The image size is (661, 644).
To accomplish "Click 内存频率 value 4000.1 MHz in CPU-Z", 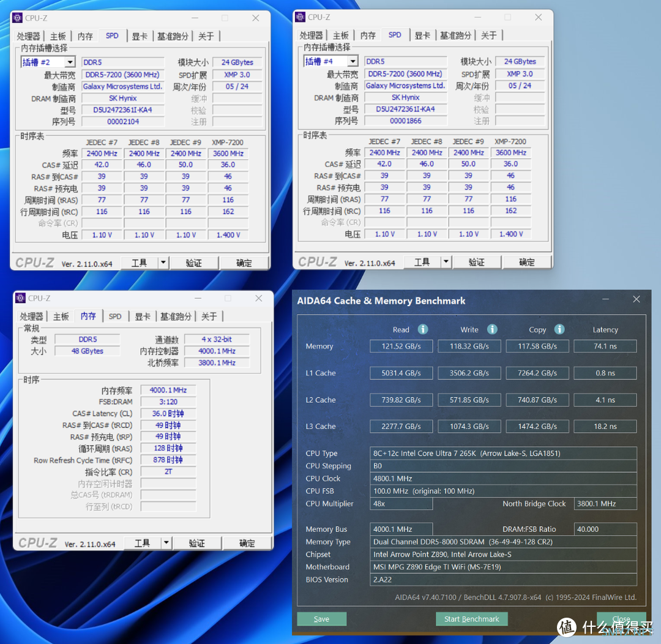I will tap(168, 390).
